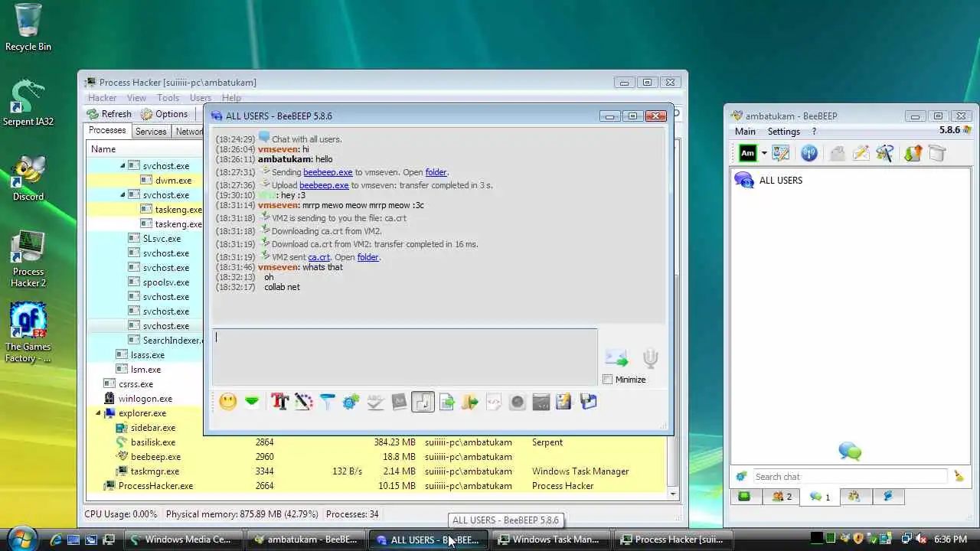Image resolution: width=980 pixels, height=551 pixels.
Task: Open the beebeep.exe link at 18:27:31
Action: click(328, 172)
